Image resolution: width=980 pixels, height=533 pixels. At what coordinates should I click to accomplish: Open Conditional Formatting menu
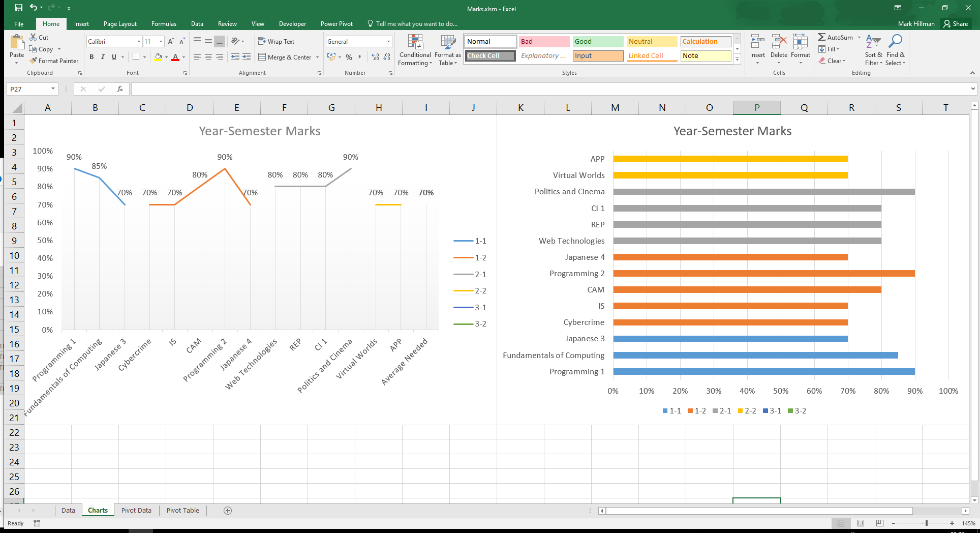click(x=415, y=50)
